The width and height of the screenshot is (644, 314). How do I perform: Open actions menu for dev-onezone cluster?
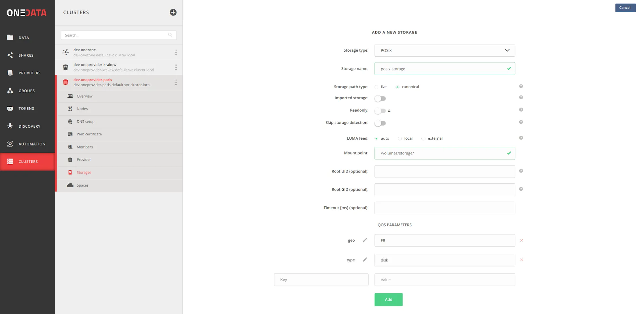tap(176, 52)
